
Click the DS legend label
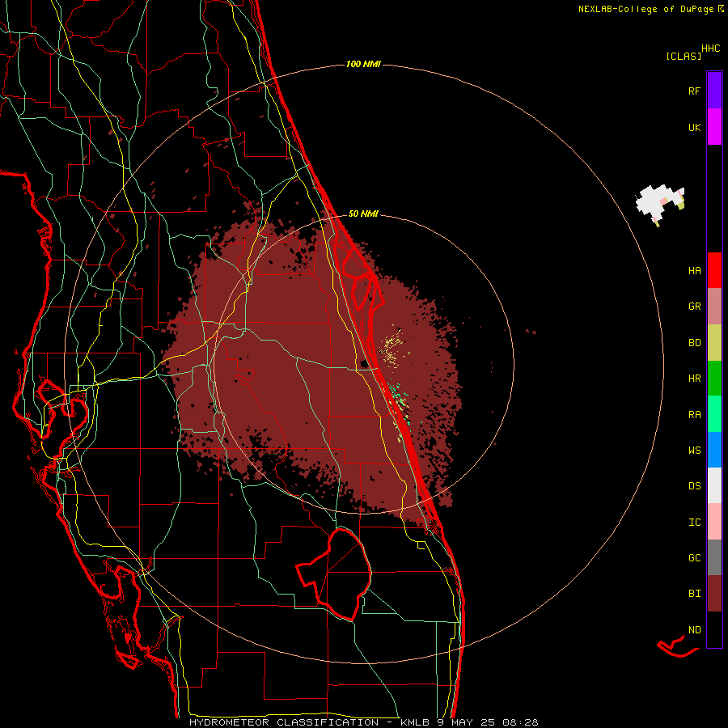(x=694, y=486)
